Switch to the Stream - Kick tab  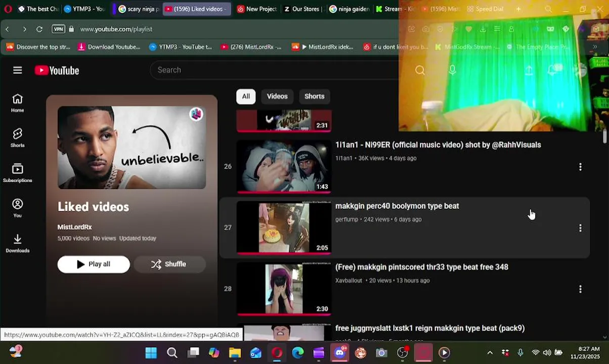(396, 9)
